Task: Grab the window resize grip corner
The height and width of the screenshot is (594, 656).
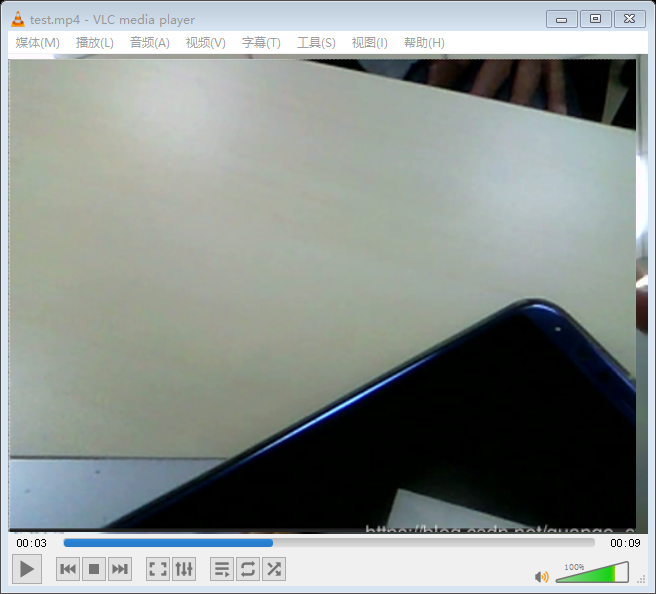Action: 641,579
